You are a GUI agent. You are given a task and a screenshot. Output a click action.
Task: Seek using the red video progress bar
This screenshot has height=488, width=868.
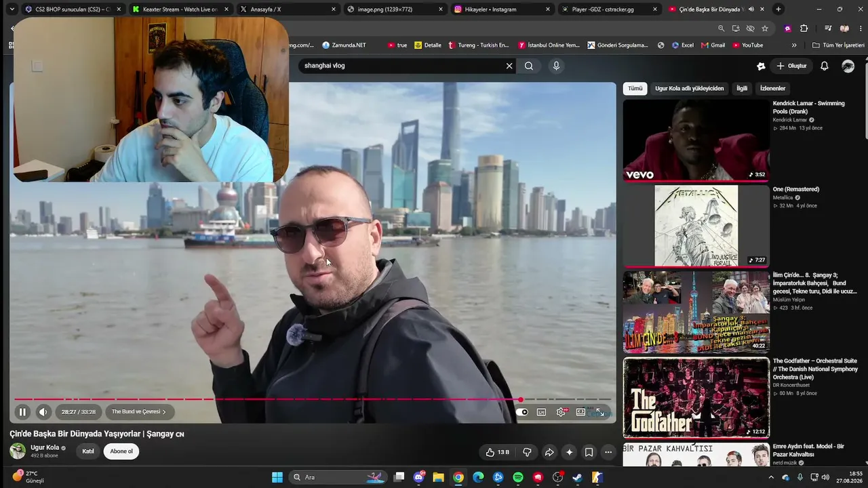point(313,399)
